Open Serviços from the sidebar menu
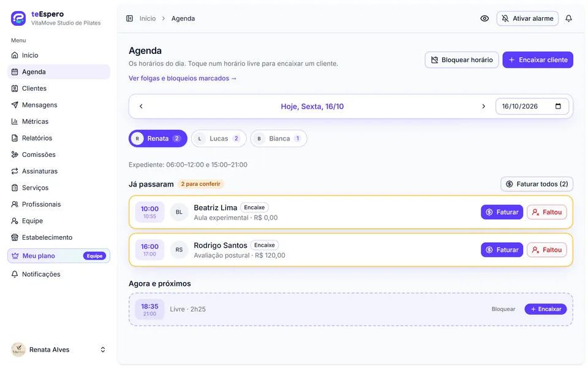588x368 pixels. (59, 188)
